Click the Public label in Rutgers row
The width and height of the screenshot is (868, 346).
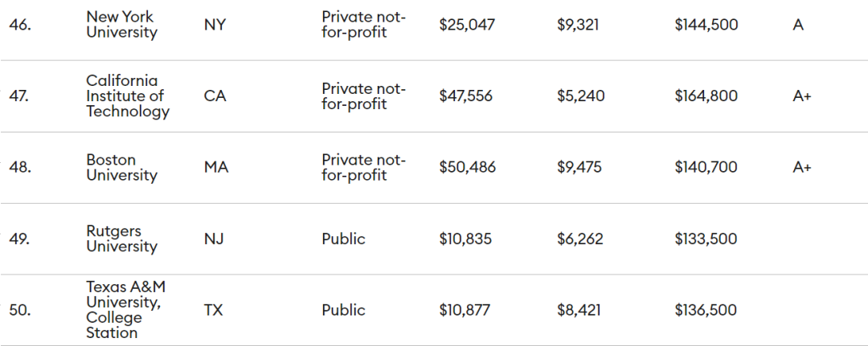point(343,239)
